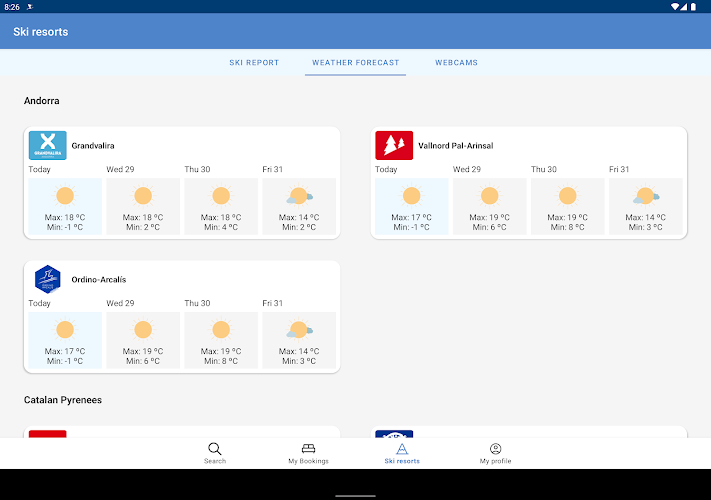Switch to the Webcams tab

[456, 63]
